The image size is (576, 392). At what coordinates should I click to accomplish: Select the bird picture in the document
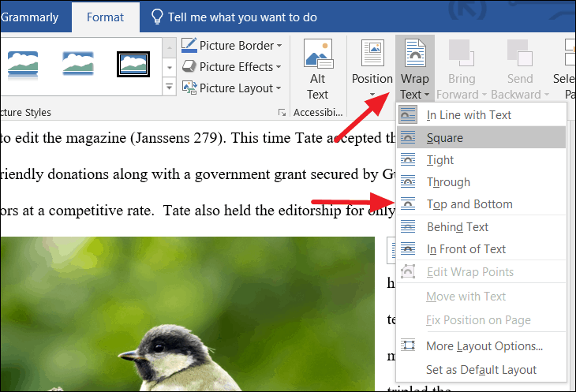[187, 314]
